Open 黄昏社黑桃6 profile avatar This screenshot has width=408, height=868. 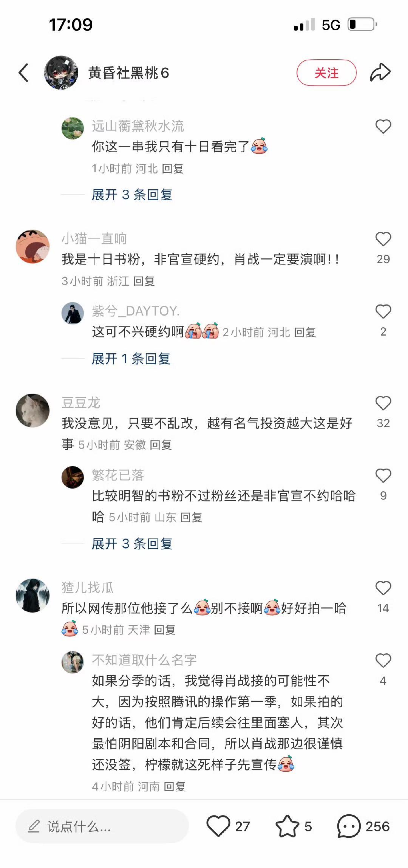(61, 73)
